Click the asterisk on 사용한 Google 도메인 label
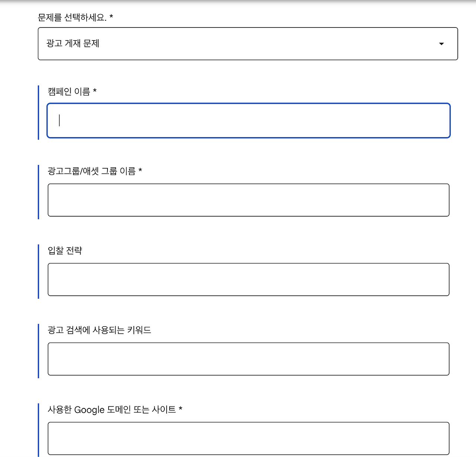The image size is (476, 457). [x=181, y=410]
